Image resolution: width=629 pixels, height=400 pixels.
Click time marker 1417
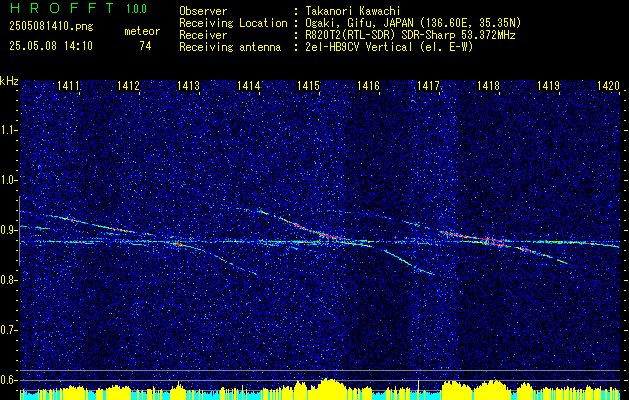click(x=428, y=85)
